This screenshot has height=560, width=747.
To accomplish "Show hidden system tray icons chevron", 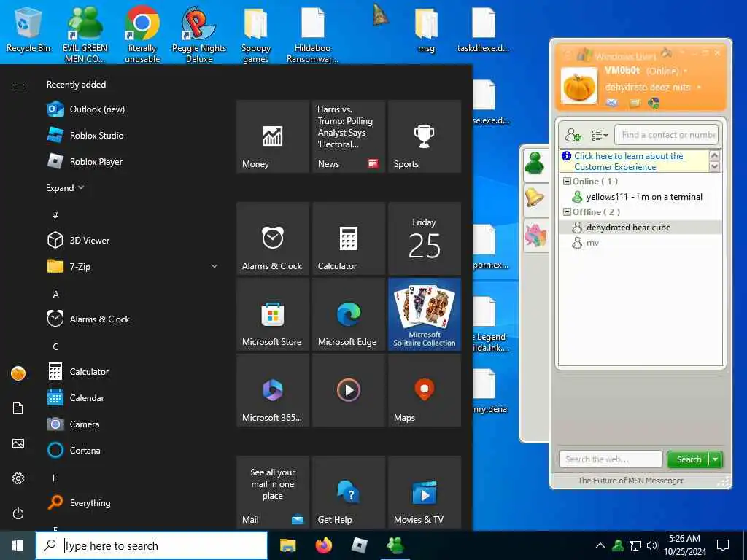I will point(600,545).
